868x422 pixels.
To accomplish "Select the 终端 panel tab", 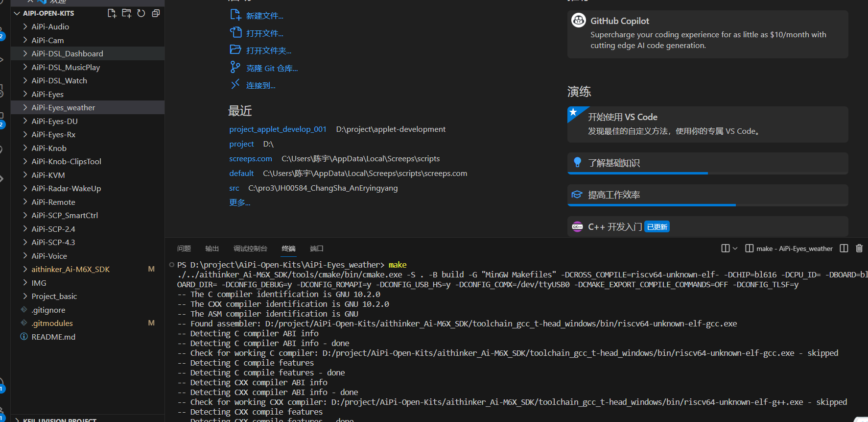I will click(x=289, y=248).
